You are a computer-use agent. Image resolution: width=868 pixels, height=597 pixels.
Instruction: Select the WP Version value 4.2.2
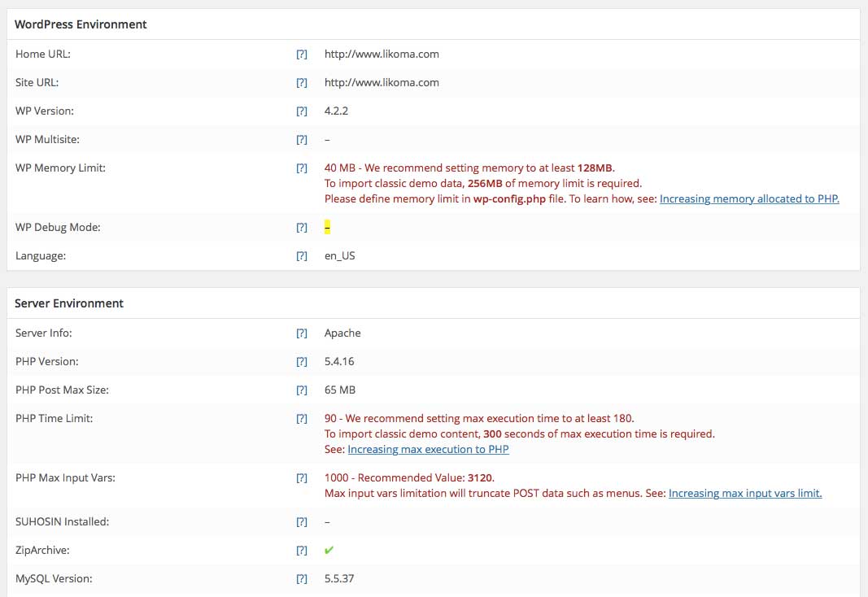point(336,111)
